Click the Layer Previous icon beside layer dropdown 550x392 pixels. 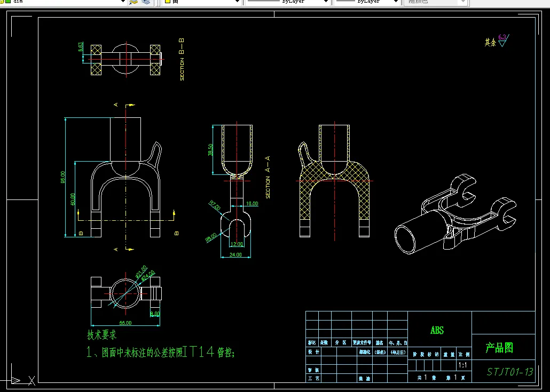pos(133,2)
